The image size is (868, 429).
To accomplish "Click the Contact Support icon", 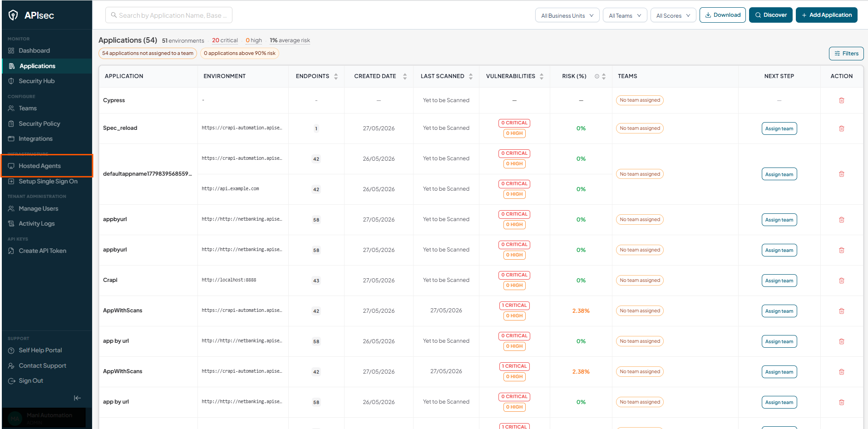I will [x=11, y=366].
